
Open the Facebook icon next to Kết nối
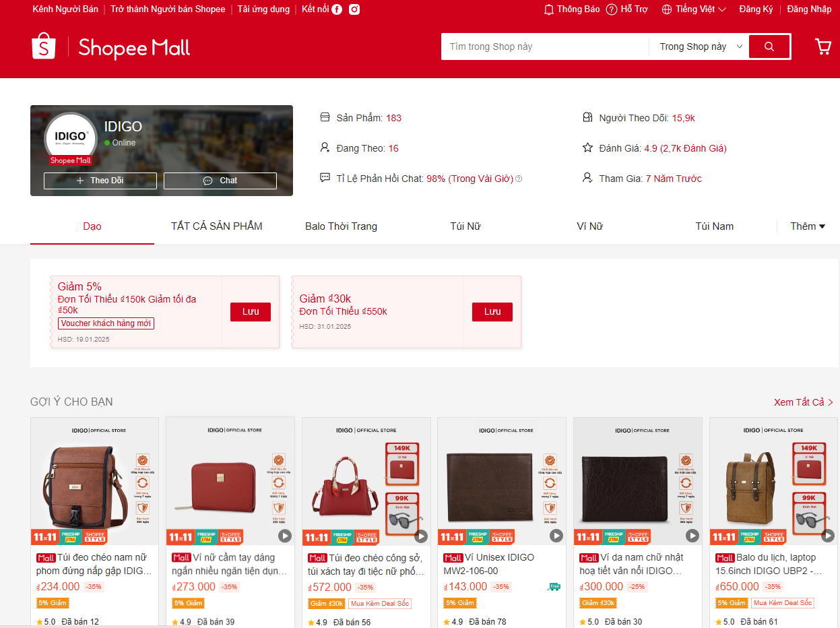[337, 9]
